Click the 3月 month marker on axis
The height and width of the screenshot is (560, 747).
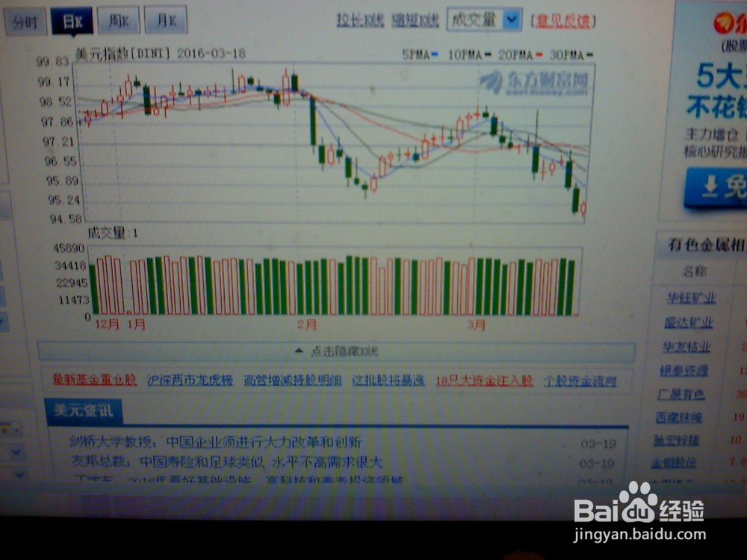476,325
